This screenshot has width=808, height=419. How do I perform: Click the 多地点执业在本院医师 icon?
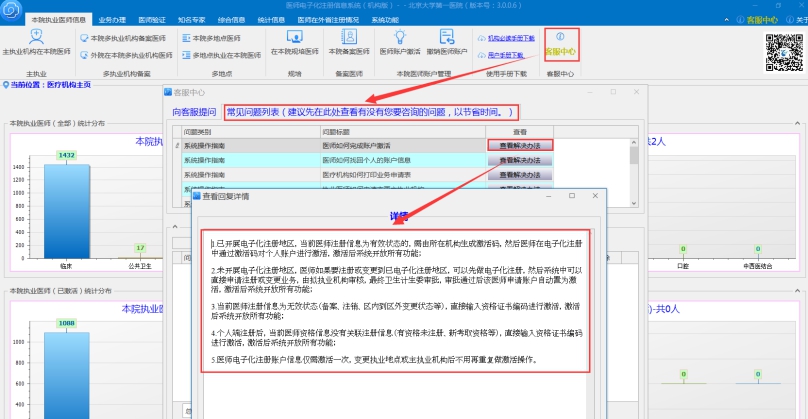click(x=220, y=55)
